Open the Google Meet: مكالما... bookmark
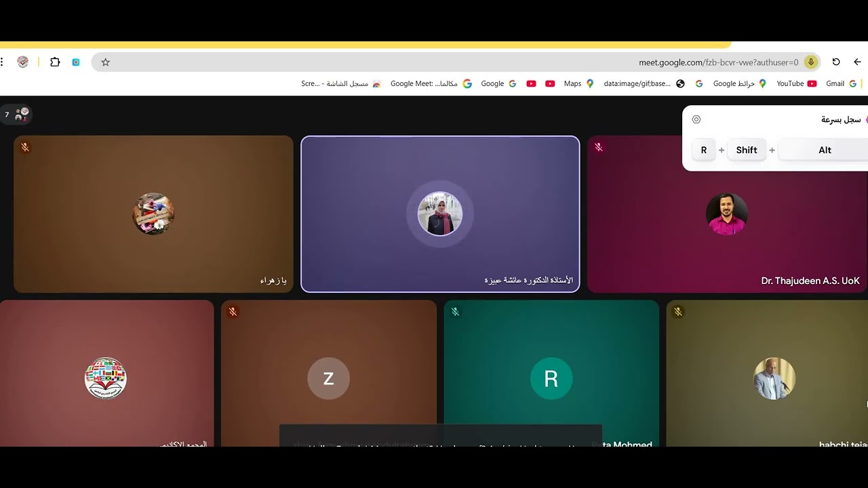Screen dimensions: 868x488 coord(431,83)
